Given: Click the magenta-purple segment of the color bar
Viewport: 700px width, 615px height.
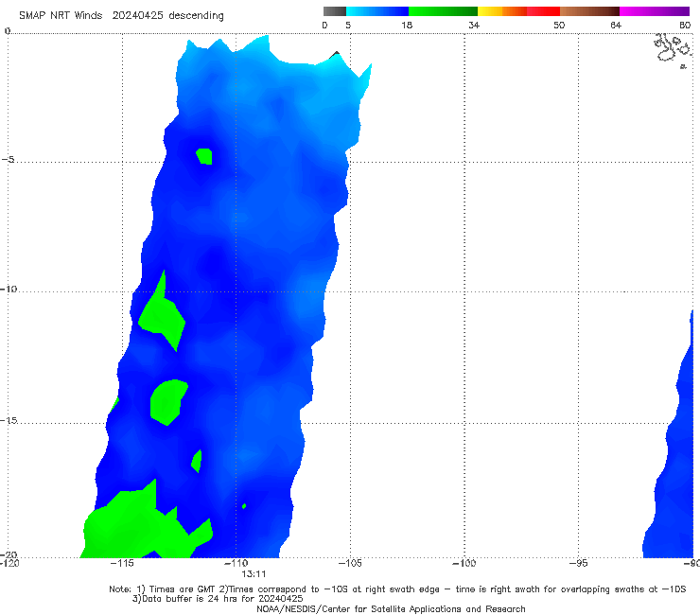Looking at the screenshot, I should pos(655,11).
